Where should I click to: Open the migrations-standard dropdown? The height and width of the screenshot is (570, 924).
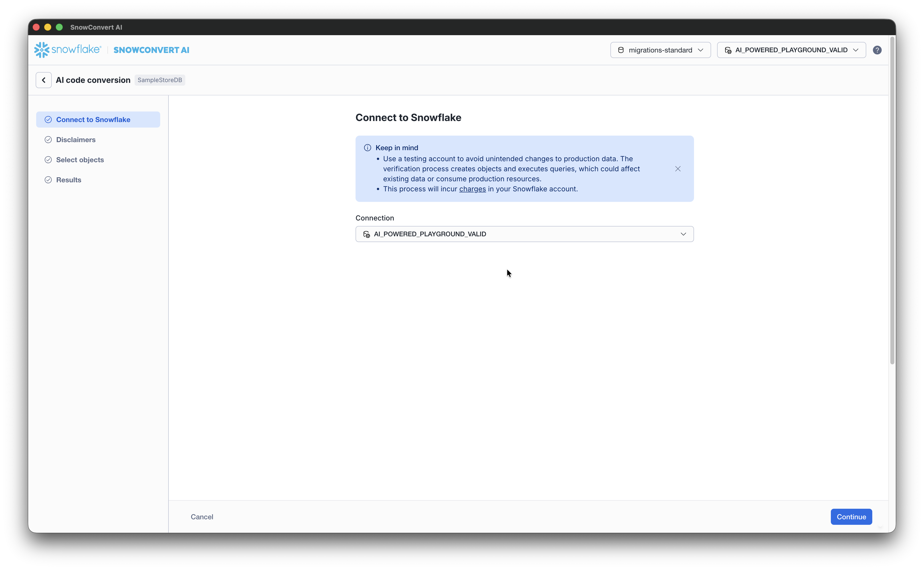tap(660, 50)
